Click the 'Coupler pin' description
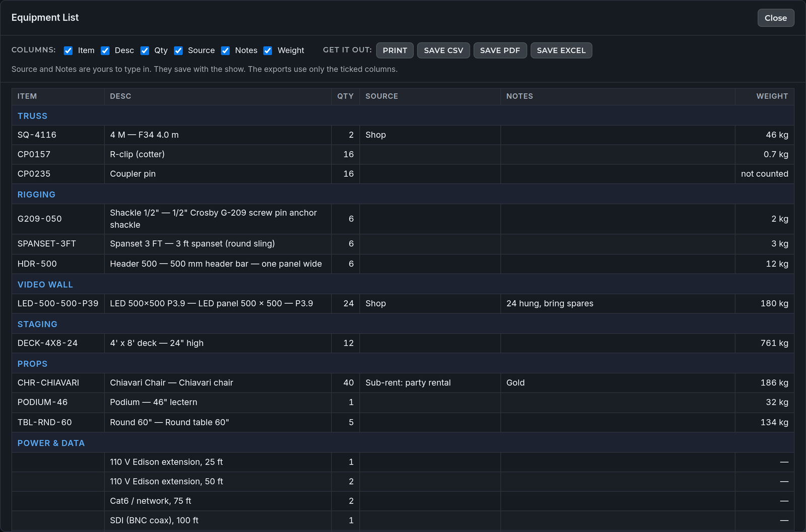This screenshot has height=532, width=806. click(133, 174)
